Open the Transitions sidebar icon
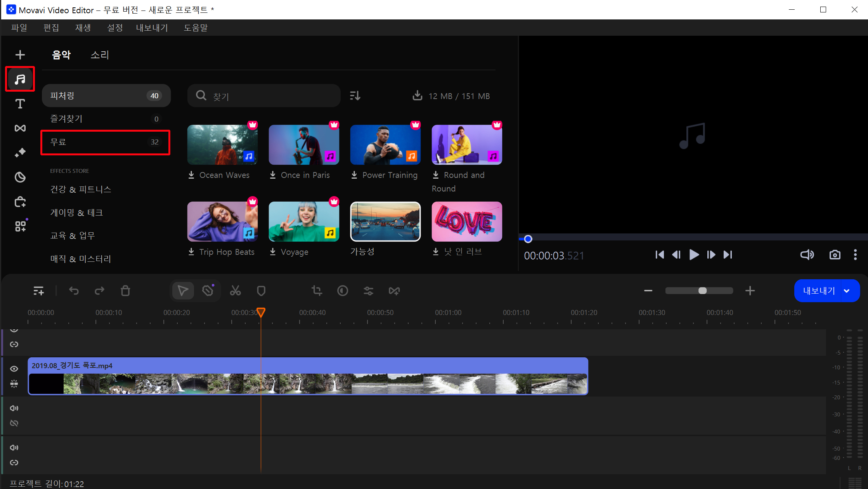Screen dimensions: 868x489 coord(20,128)
